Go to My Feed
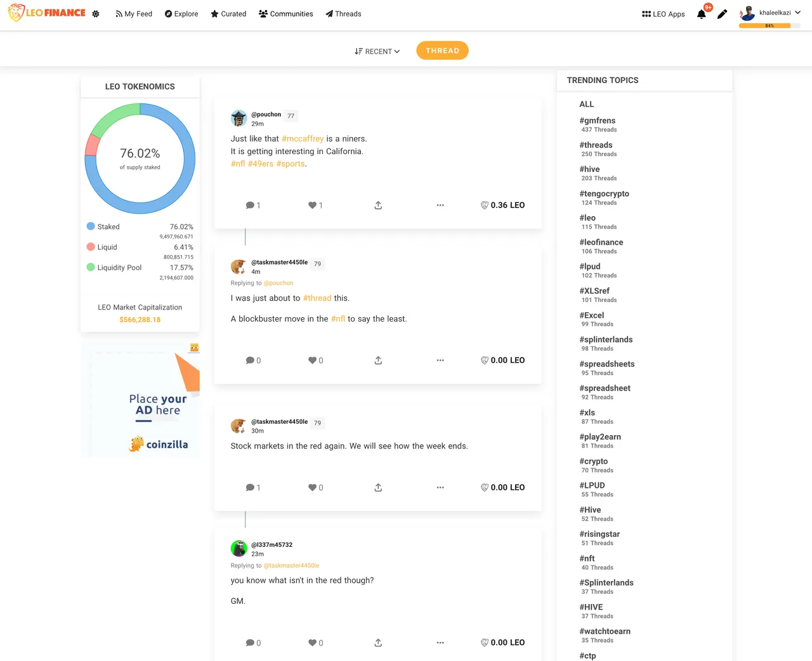 coord(134,14)
